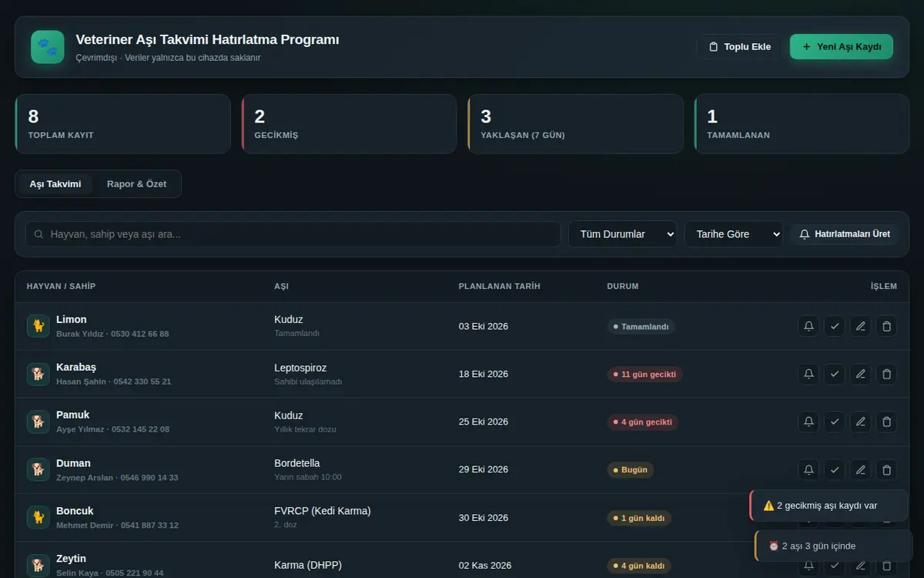924x578 pixels.
Task: Click the planned date '18 Eki 2026'
Action: click(x=484, y=374)
